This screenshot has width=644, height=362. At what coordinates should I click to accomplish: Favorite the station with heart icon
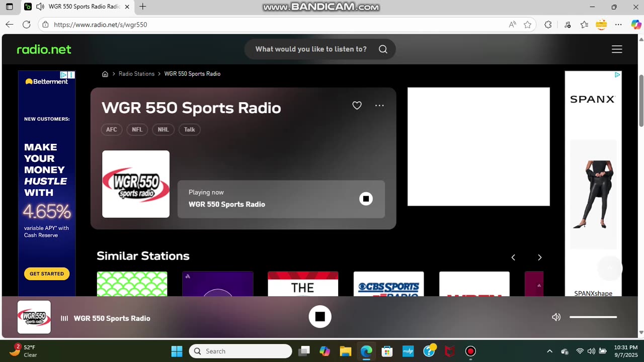(x=357, y=106)
